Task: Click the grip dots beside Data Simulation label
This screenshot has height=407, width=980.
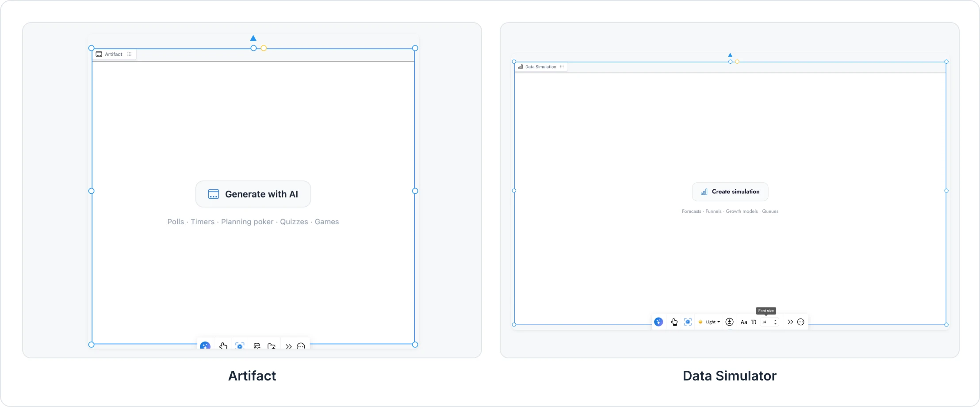Action: 562,67
